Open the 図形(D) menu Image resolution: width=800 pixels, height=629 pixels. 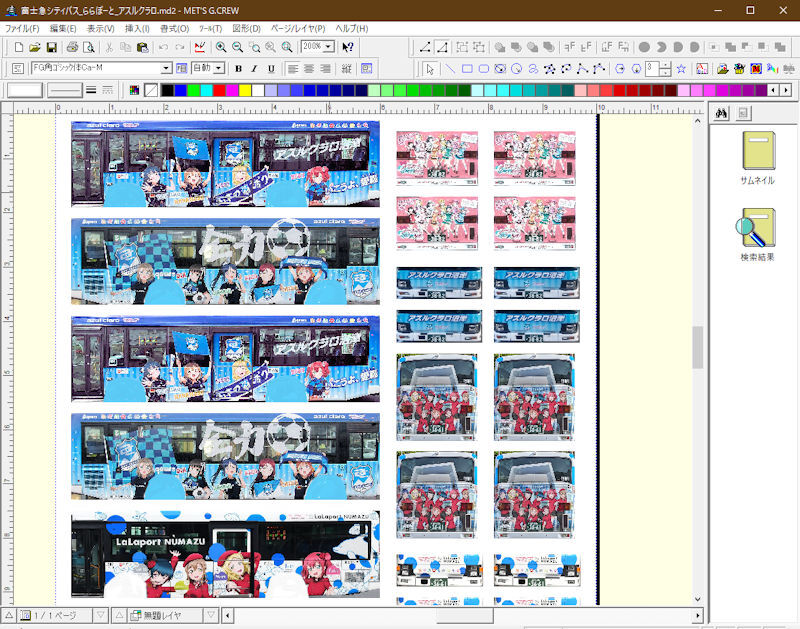point(246,29)
